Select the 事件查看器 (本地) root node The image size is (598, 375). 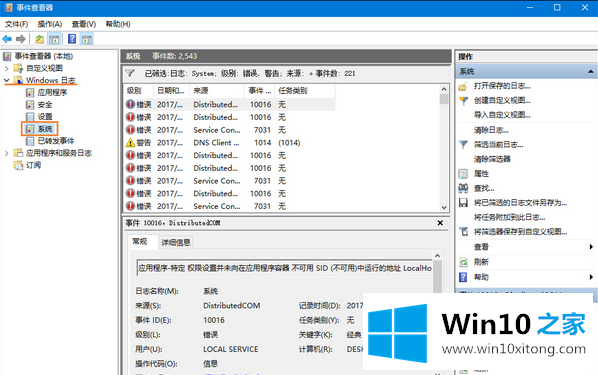pyautogui.click(x=43, y=56)
